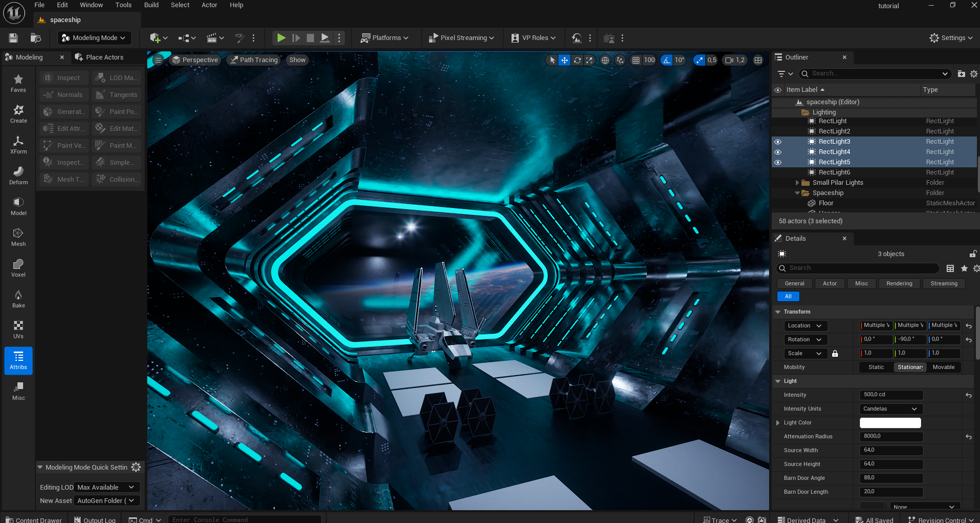
Task: Open the Output Log
Action: 95,519
